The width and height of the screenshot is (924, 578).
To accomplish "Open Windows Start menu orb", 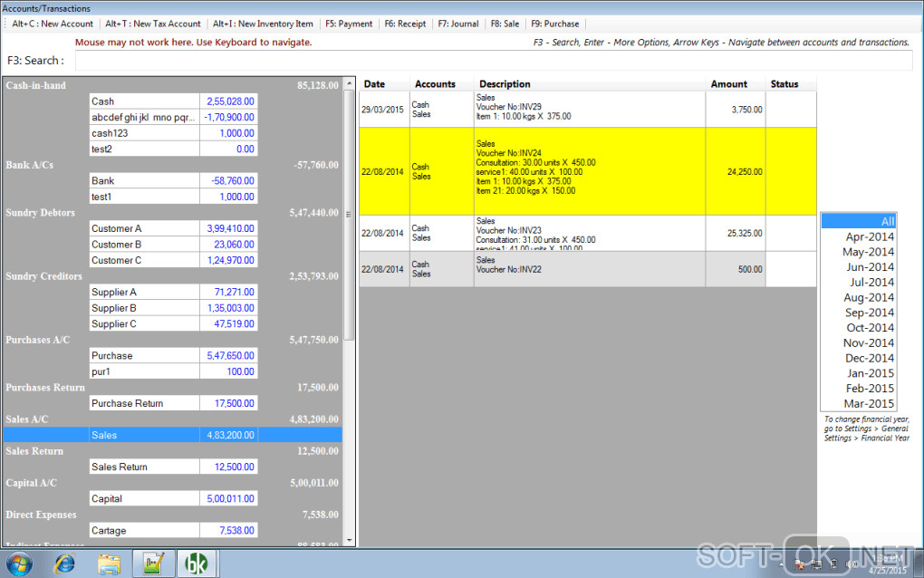I will click(19, 564).
